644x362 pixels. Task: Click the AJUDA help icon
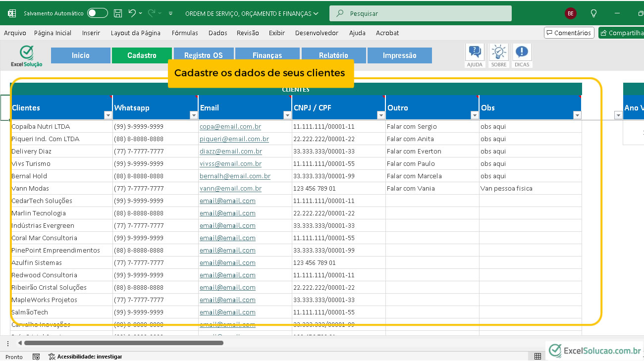[475, 55]
